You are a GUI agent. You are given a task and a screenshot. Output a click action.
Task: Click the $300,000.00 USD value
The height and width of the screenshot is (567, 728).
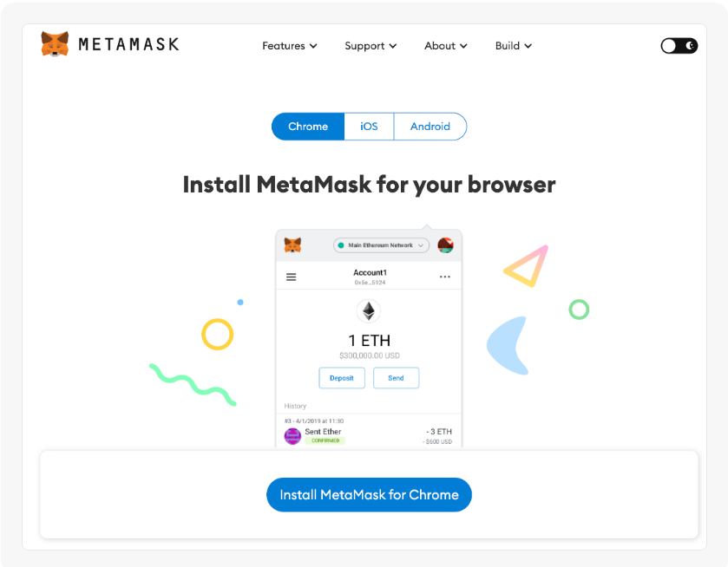(369, 355)
